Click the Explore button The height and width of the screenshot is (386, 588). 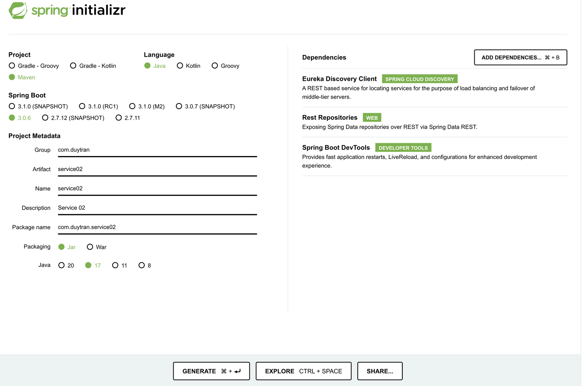pyautogui.click(x=303, y=371)
